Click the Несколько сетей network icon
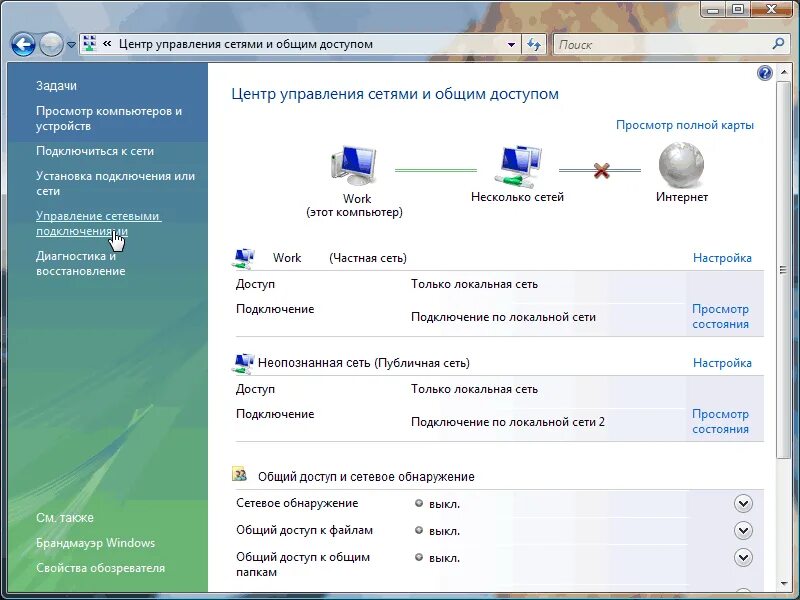800x600 pixels. (x=517, y=166)
